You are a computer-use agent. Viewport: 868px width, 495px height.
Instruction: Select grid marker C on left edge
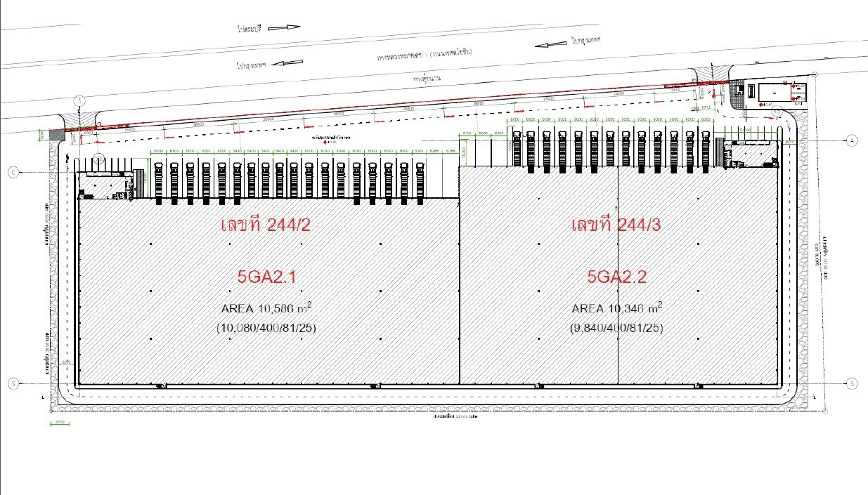(13, 172)
